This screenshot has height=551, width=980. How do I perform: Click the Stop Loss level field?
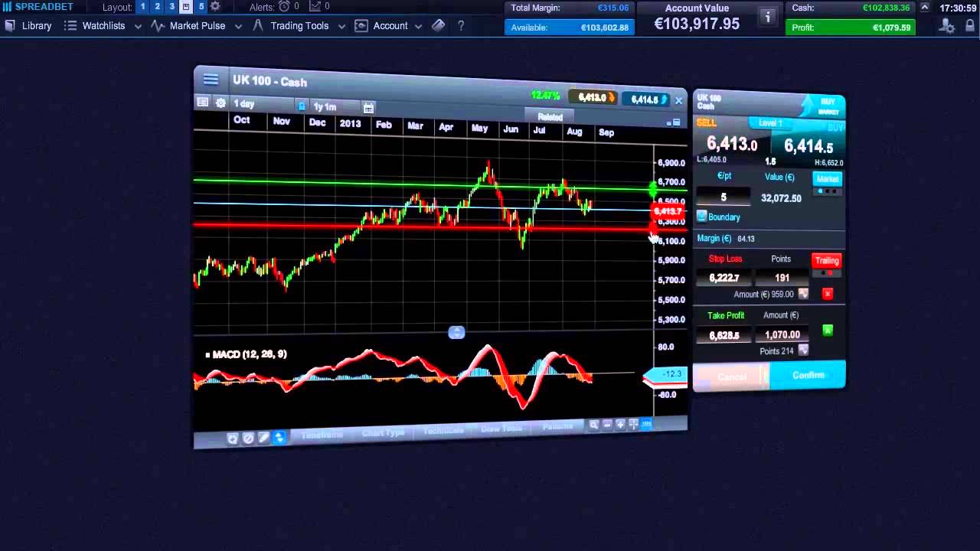click(724, 277)
